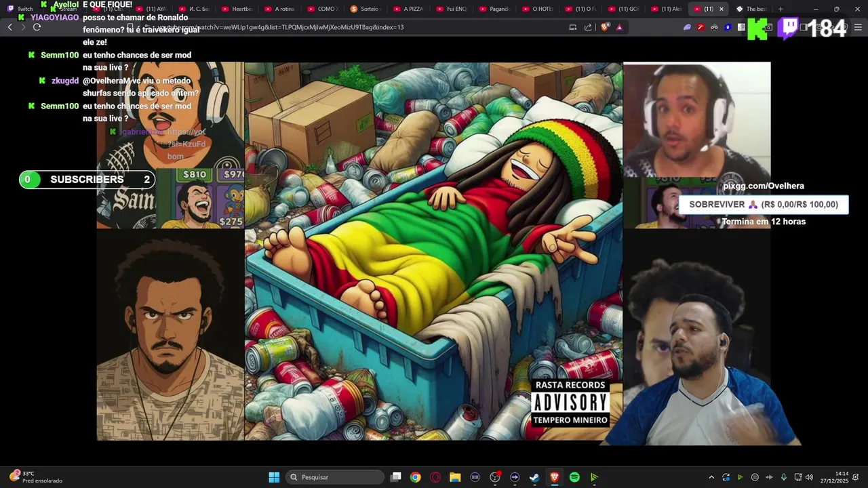Click chat username YIAGOYIAGO

point(54,17)
